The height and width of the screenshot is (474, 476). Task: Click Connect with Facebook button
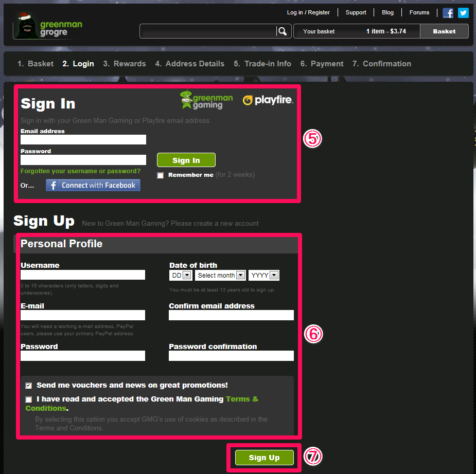(x=93, y=185)
